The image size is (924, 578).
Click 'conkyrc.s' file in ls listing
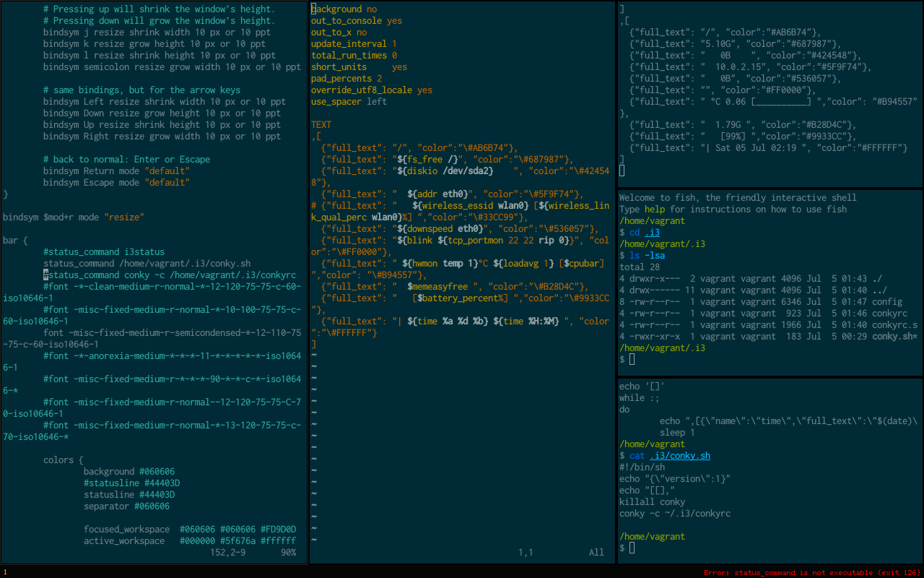[895, 325]
